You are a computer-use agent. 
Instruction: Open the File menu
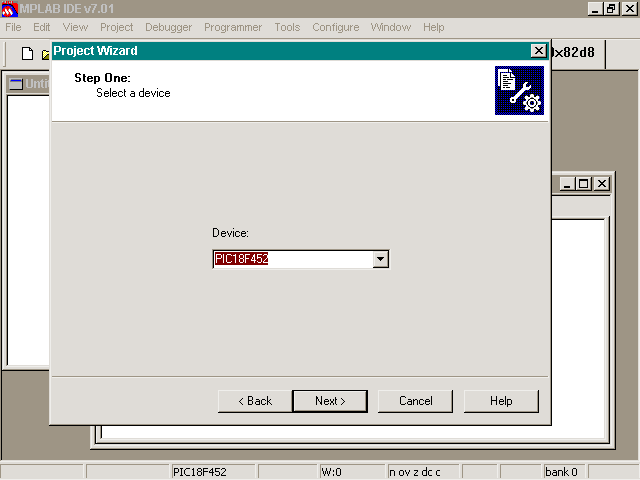(13, 27)
